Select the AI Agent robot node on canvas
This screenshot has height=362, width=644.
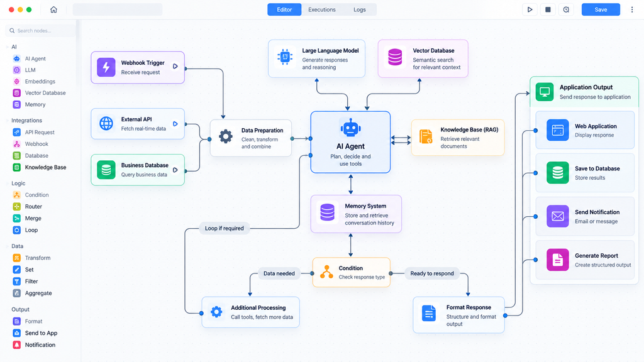[x=350, y=142]
